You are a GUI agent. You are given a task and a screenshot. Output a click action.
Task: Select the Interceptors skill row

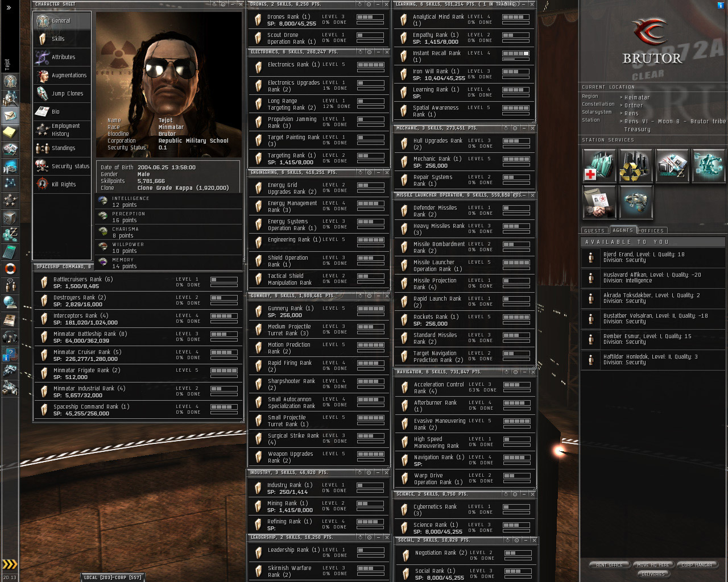point(138,319)
